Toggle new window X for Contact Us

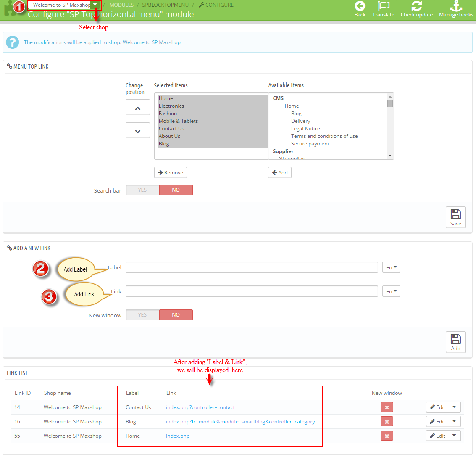387,407
